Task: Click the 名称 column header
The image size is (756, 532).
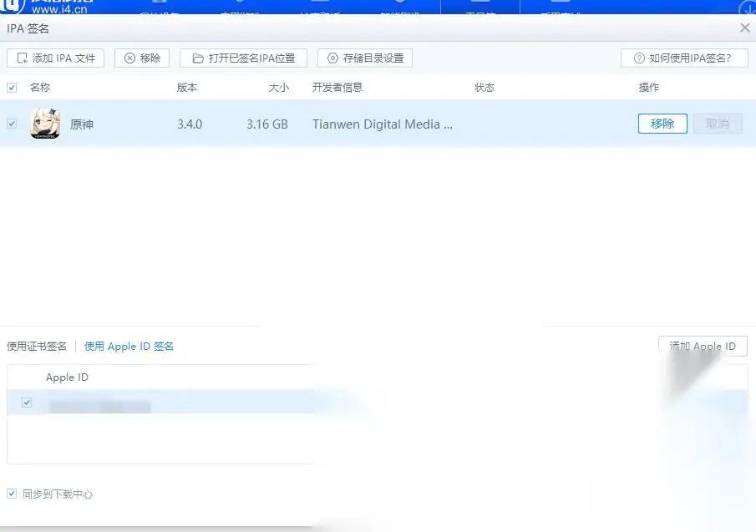Action: (x=40, y=88)
